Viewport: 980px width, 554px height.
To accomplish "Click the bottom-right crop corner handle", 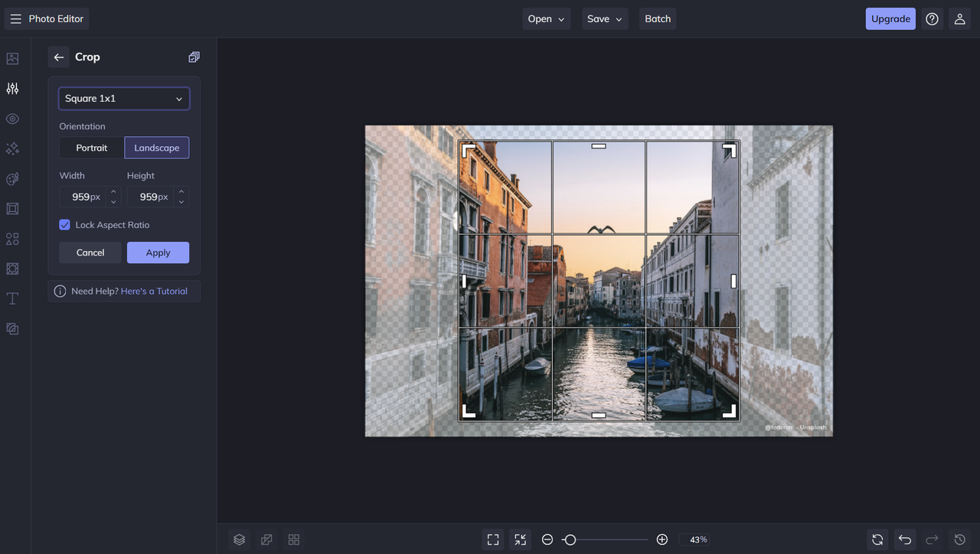I will click(x=729, y=411).
